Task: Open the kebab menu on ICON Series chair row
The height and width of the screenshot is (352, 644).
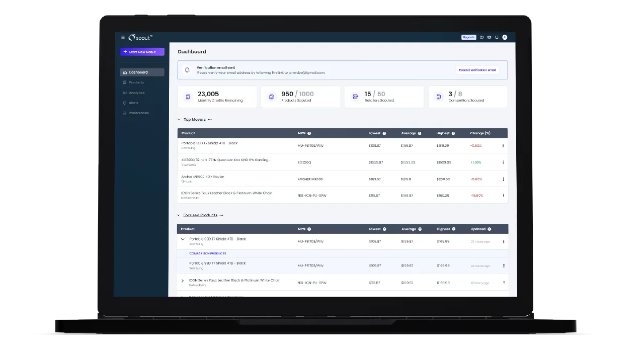Action: (x=503, y=195)
